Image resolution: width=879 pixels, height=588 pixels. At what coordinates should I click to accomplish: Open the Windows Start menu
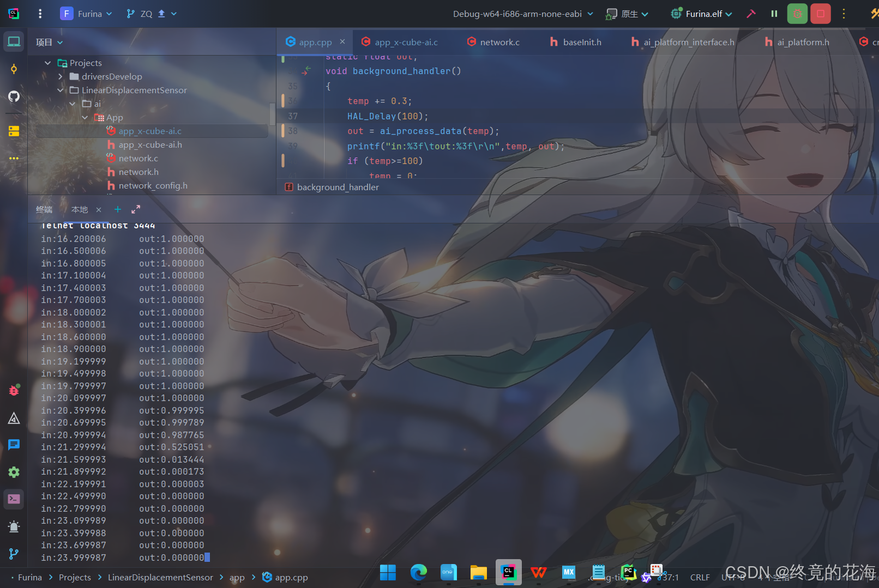(x=388, y=572)
